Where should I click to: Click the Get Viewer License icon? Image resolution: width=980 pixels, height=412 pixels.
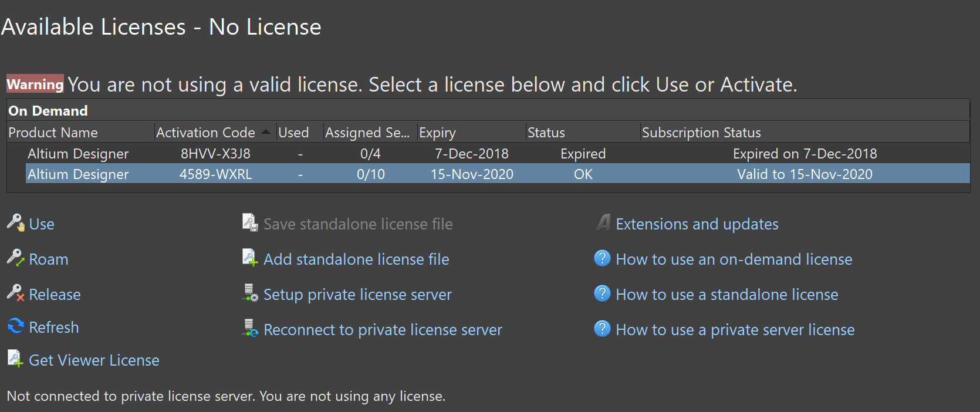point(16,359)
